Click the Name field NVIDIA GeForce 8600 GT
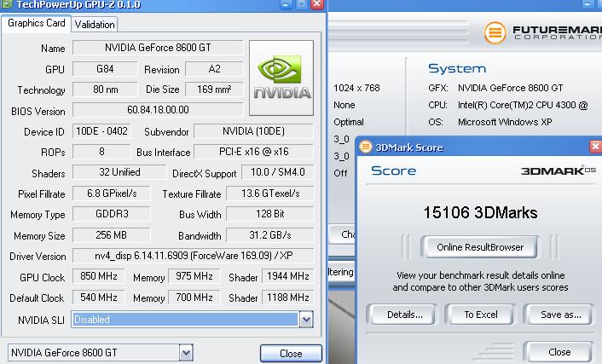This screenshot has width=602, height=364. point(158,48)
